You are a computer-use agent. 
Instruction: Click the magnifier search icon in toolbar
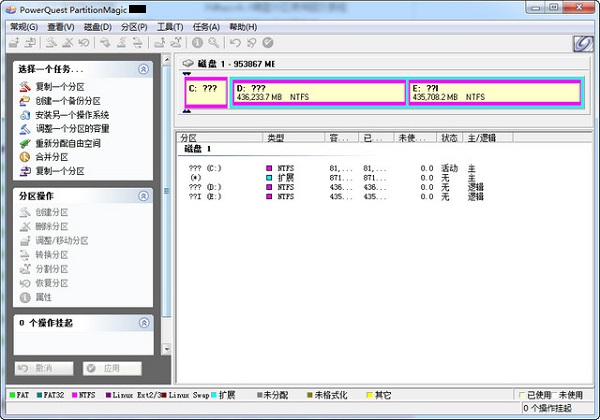[x=212, y=43]
